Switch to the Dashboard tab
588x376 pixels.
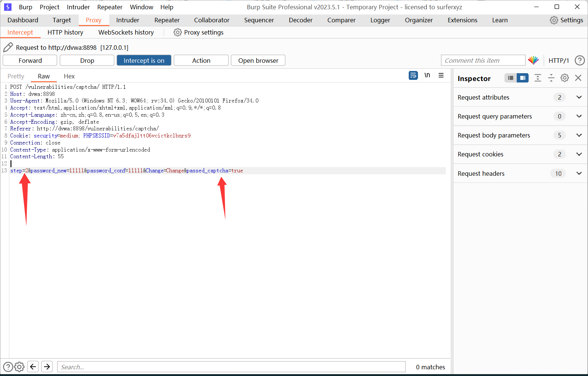click(x=23, y=20)
